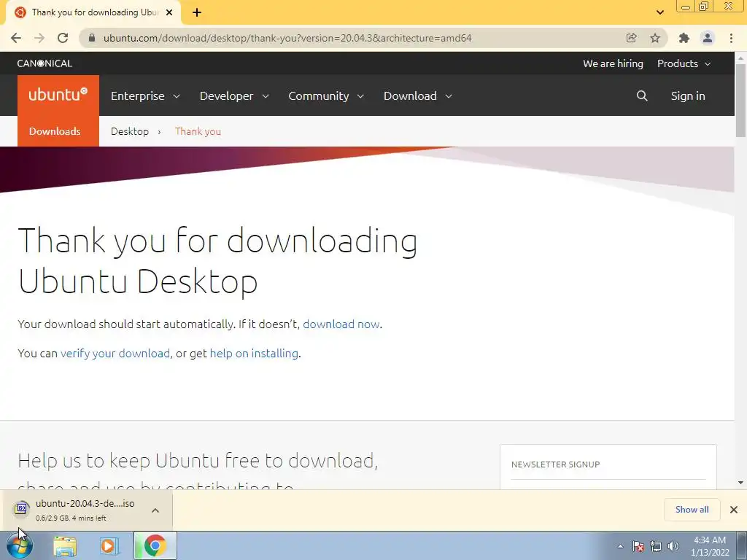The height and width of the screenshot is (560, 747).
Task: Go back using the browser back arrow
Action: (x=16, y=38)
